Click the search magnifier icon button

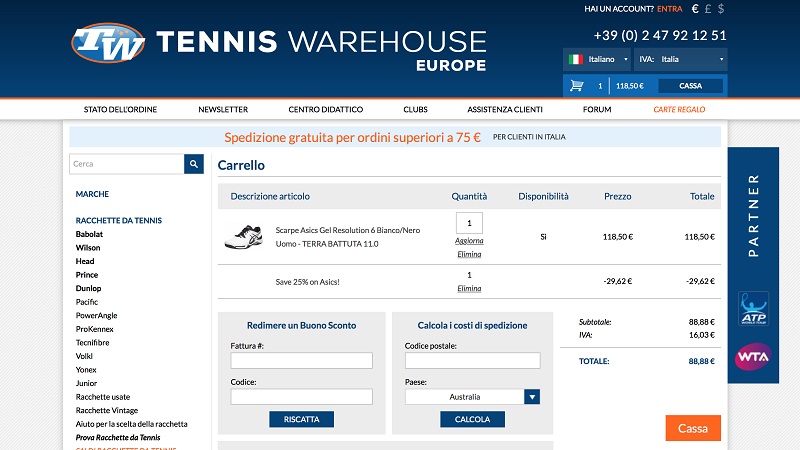193,164
